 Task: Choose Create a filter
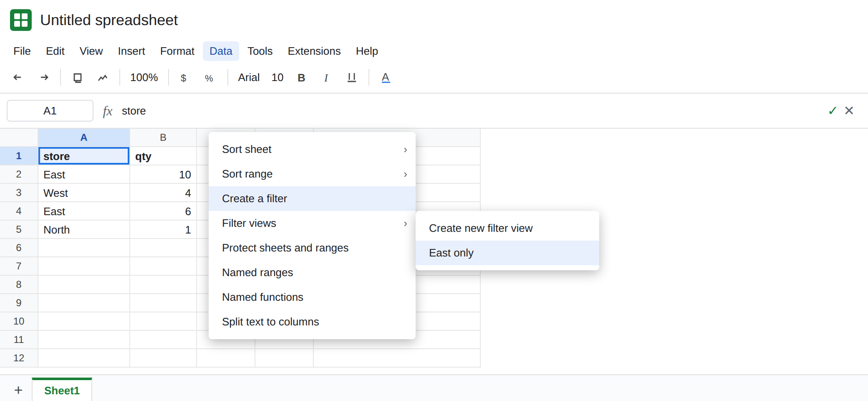pyautogui.click(x=312, y=199)
